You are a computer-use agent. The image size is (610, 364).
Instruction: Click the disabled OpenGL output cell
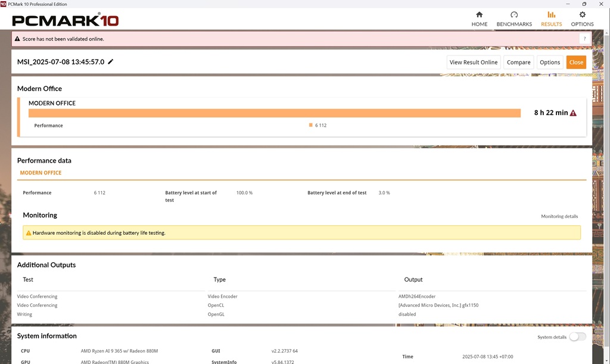pyautogui.click(x=407, y=314)
